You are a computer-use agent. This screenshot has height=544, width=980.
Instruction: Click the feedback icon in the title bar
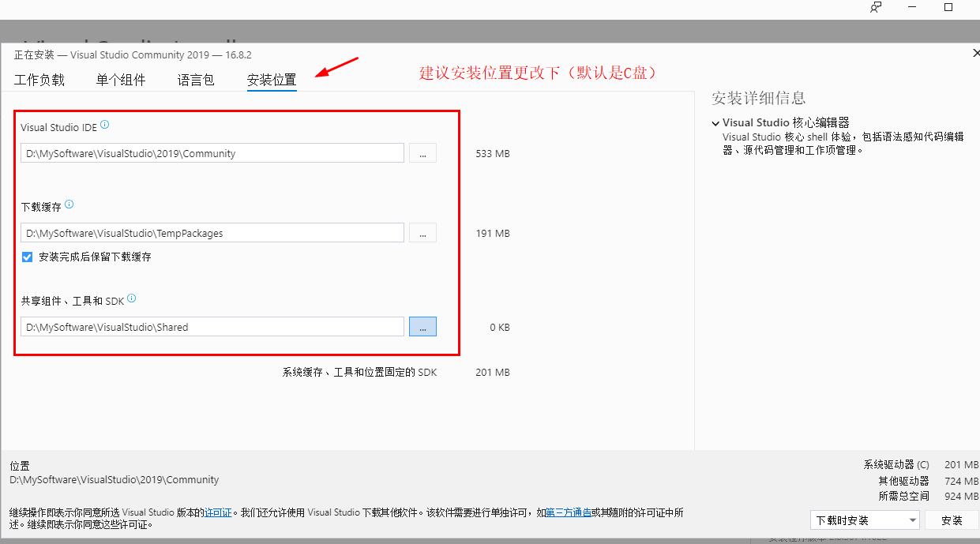875,7
